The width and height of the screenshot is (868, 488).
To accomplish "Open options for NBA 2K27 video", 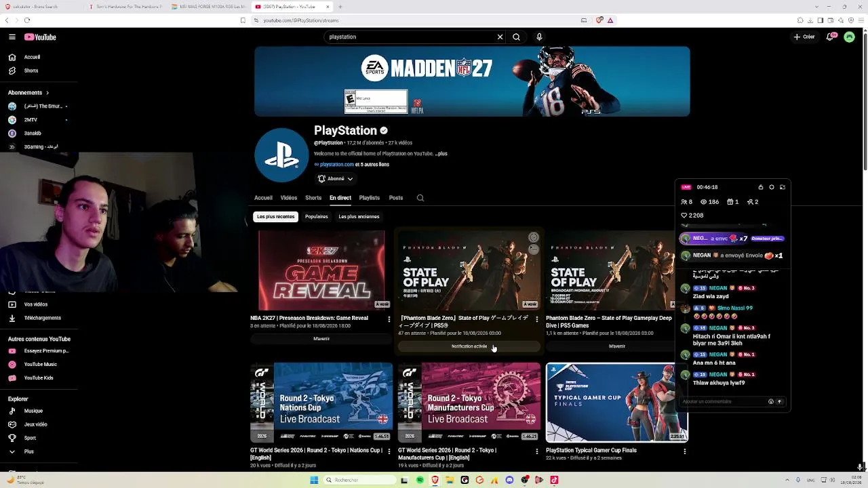I will point(389,319).
